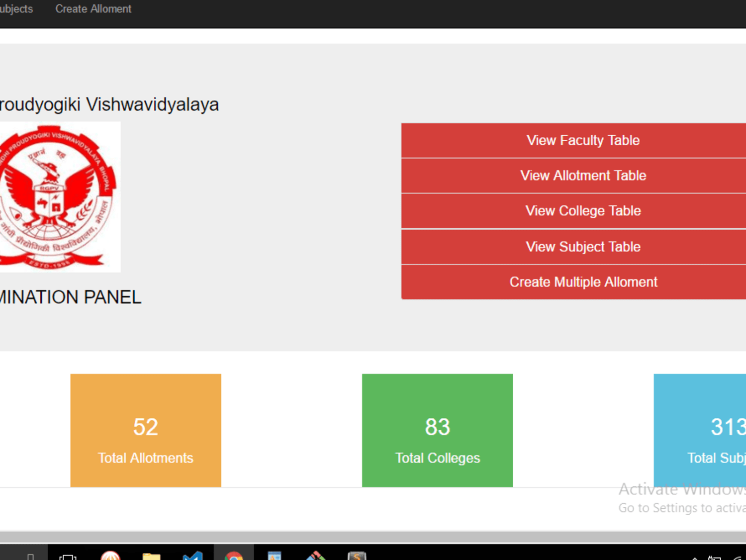
Task: Click View Faculty Table button
Action: 573,141
